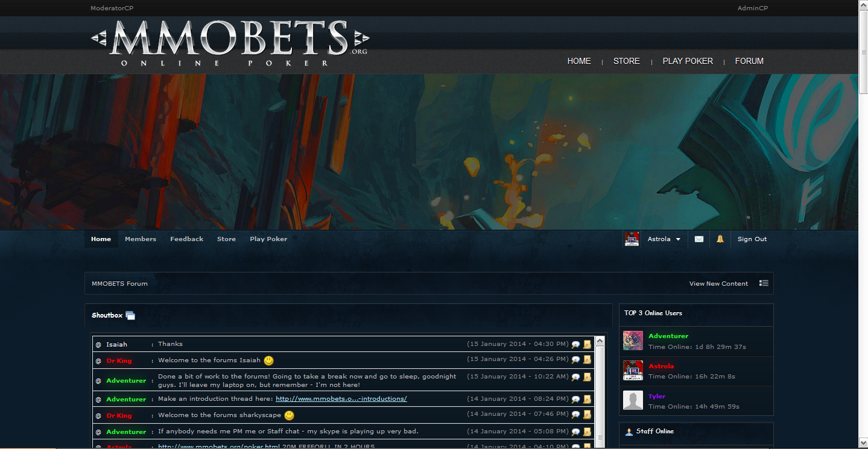The image size is (868, 449).
Task: Click note icon on the 08:24 PM shout
Action: point(587,400)
